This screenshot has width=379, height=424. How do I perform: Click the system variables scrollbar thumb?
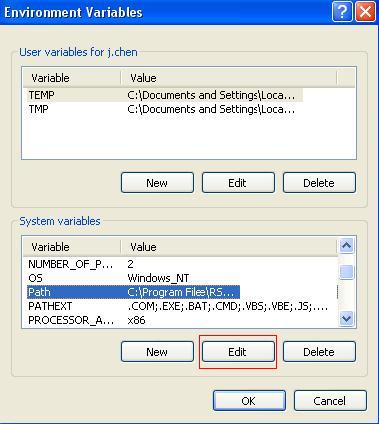[346, 272]
